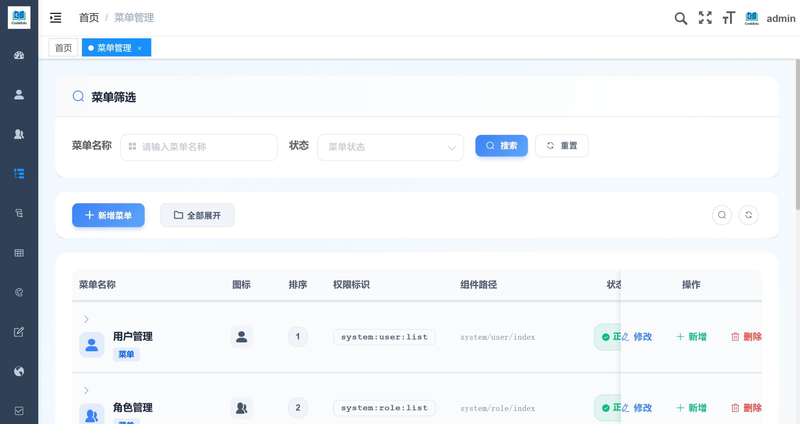Open the font size setting icon
The width and height of the screenshot is (800, 424).
[x=729, y=18]
